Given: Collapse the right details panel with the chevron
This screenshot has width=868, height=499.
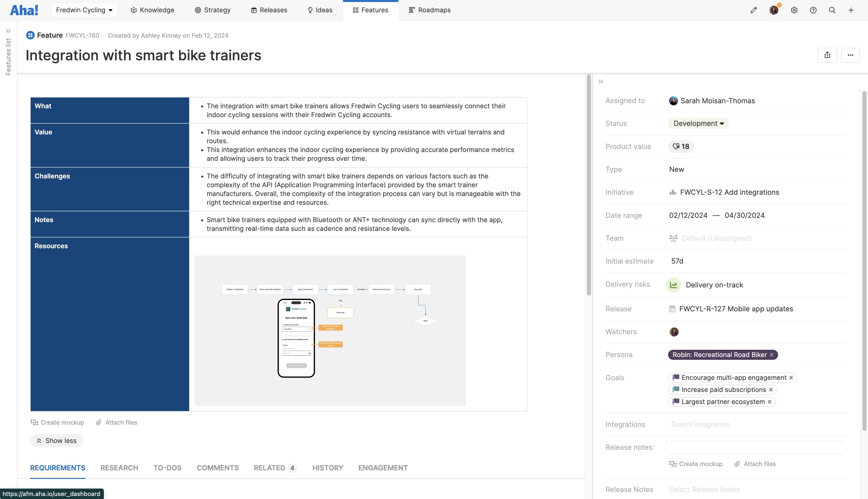Looking at the screenshot, I should pos(601,82).
